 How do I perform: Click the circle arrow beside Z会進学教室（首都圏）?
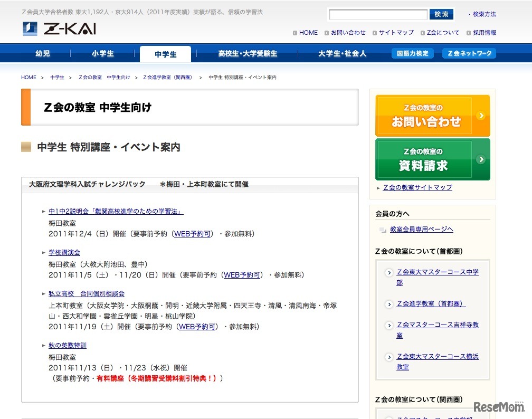click(x=389, y=304)
